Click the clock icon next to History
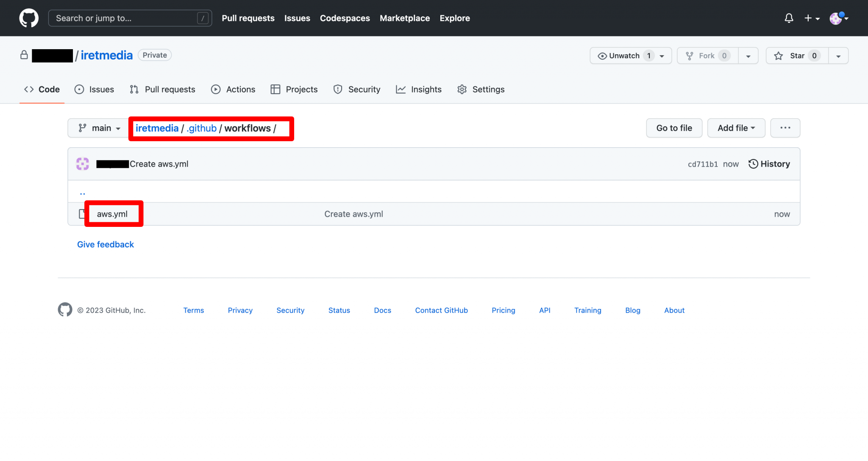The height and width of the screenshot is (461, 868). point(753,164)
